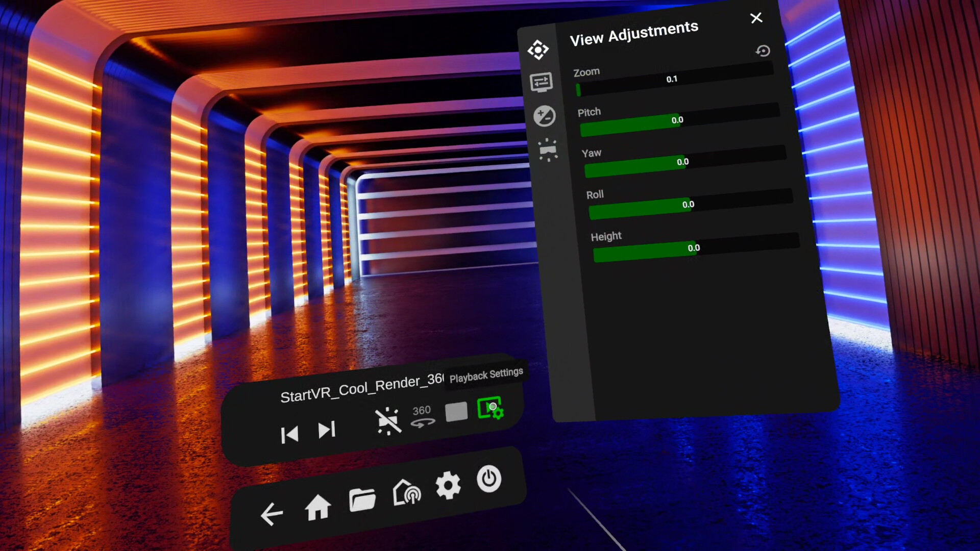
Task: Go back with the arrow icon
Action: [x=272, y=513]
